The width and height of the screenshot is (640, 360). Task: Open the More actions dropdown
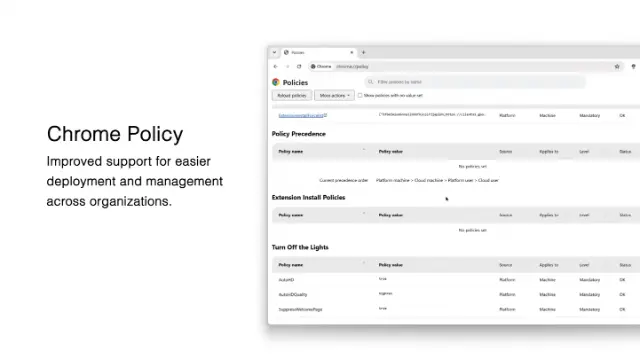pos(334,96)
